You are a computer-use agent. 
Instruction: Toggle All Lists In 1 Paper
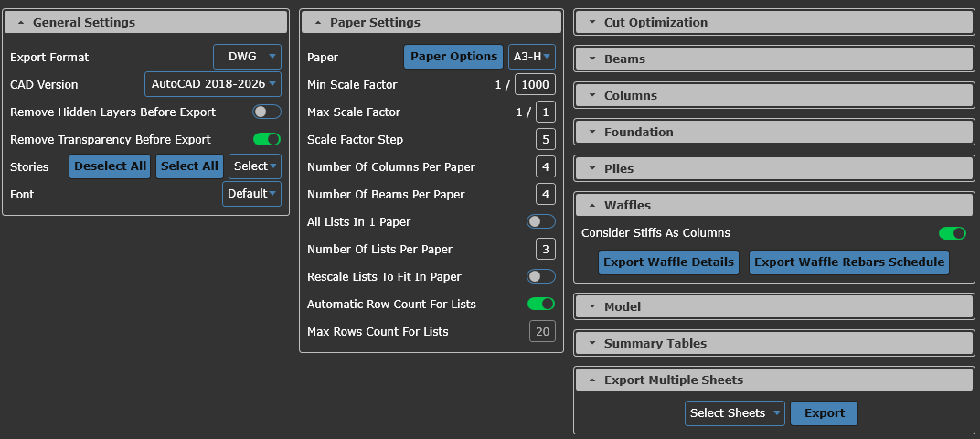[x=540, y=221]
